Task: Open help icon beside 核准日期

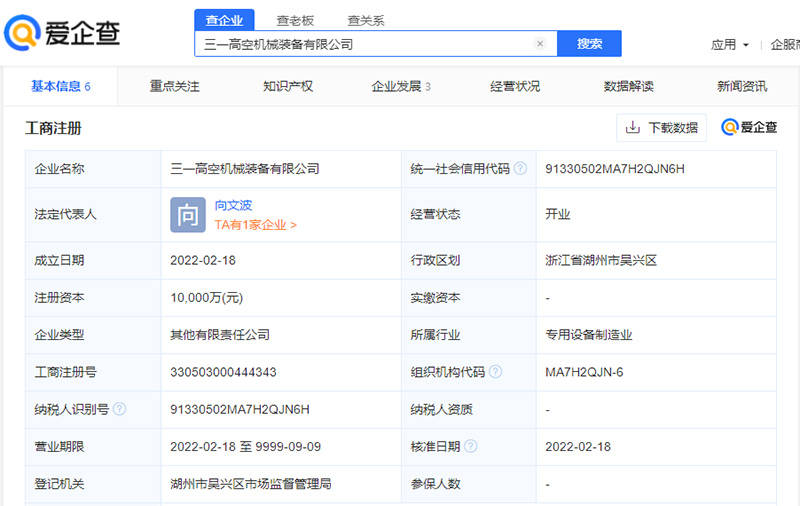Action: [x=470, y=446]
